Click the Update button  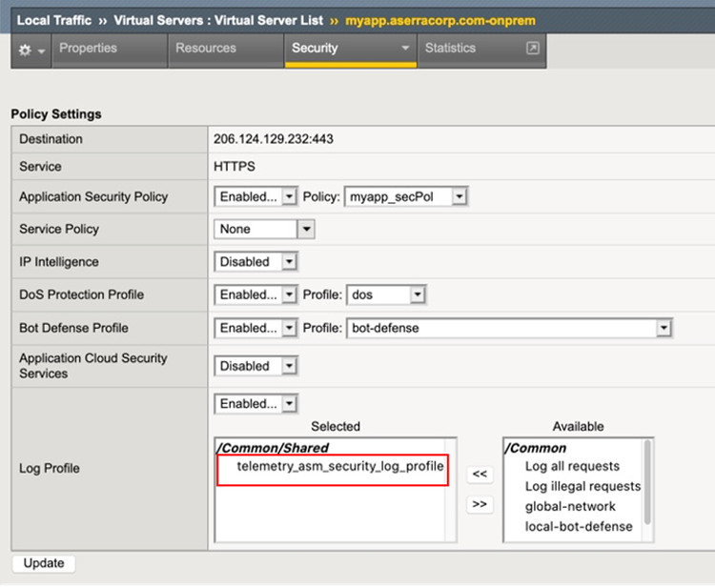tap(44, 563)
